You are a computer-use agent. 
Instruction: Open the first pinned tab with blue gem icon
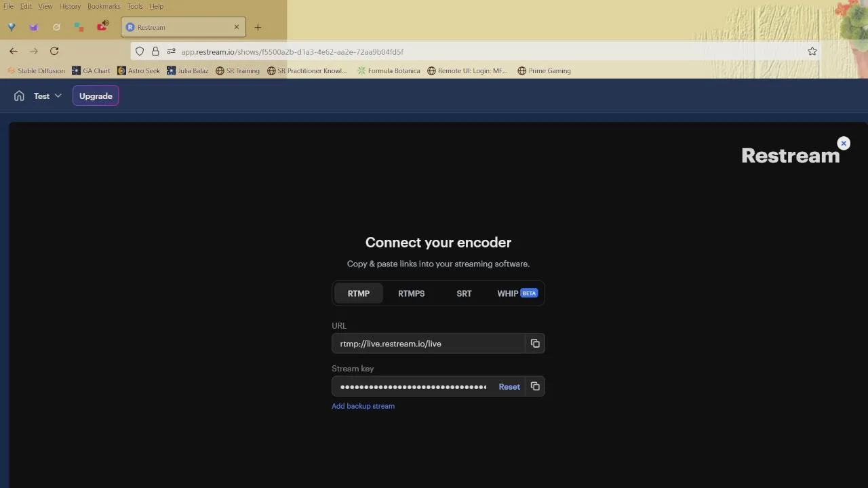click(12, 27)
